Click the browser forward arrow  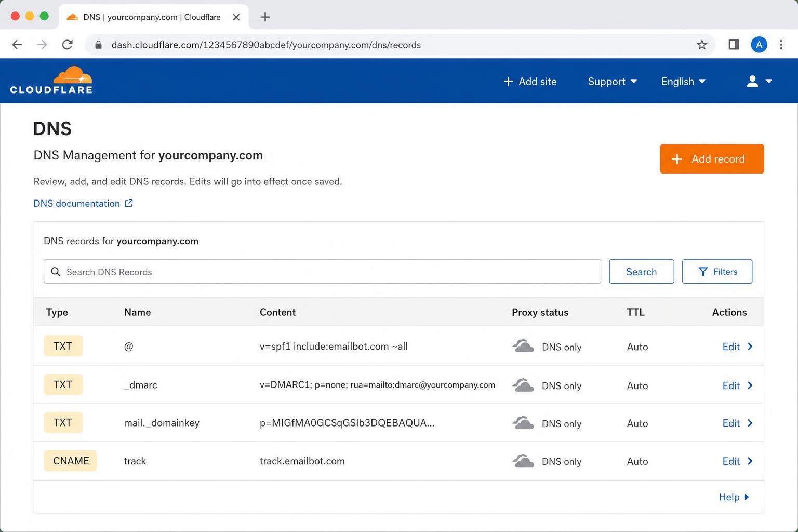coord(42,45)
